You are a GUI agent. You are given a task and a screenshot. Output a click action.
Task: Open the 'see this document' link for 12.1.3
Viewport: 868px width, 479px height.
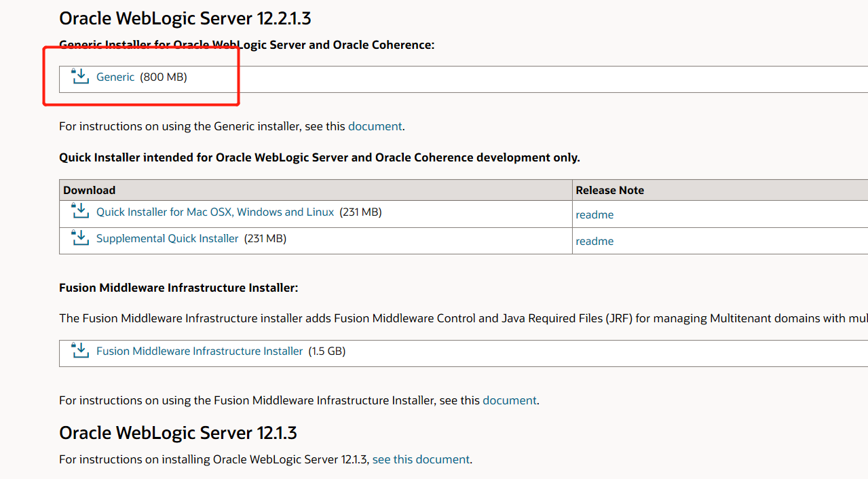tap(421, 459)
